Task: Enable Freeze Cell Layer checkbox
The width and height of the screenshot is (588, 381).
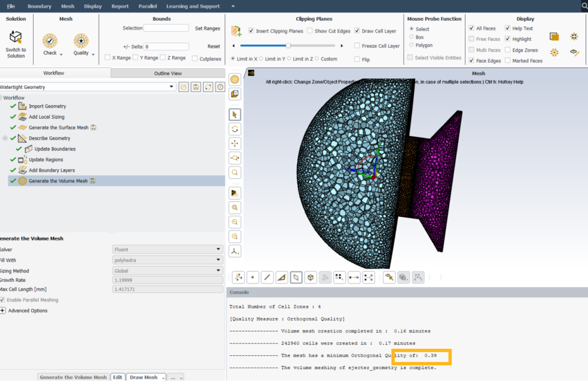Action: click(357, 46)
